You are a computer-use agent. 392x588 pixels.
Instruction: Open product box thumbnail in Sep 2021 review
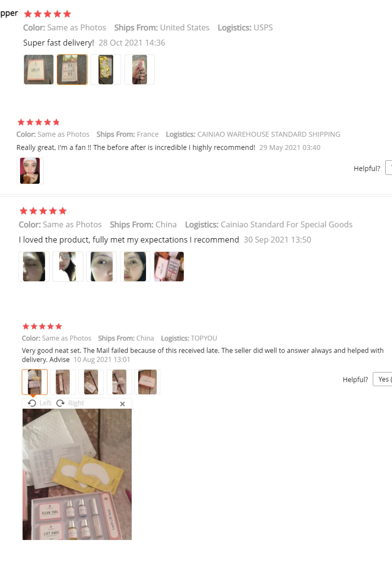(169, 267)
